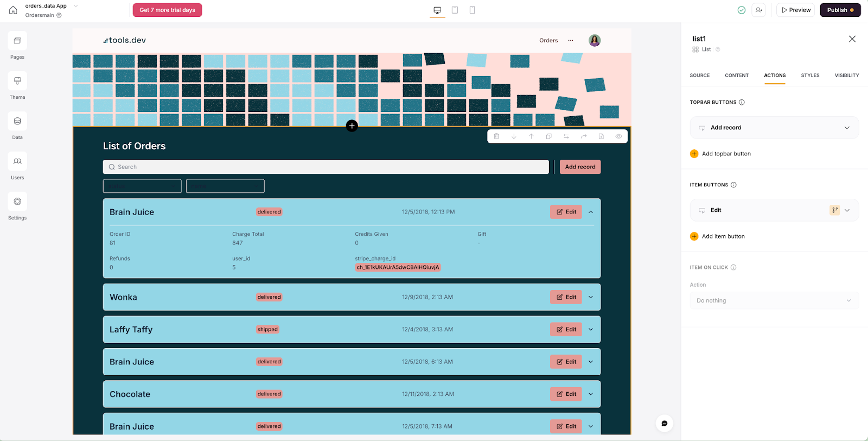Open the second filter dropdown under Search
This screenshot has height=441, width=868.
pyautogui.click(x=225, y=186)
